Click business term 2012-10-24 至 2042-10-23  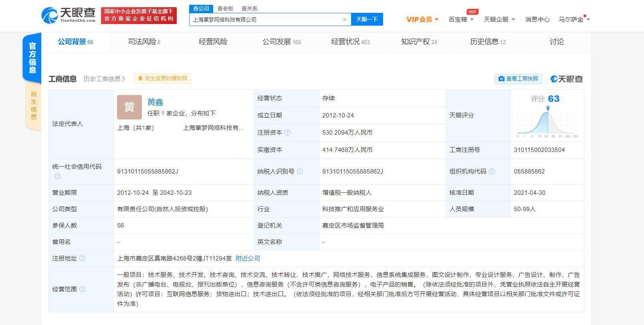click(154, 193)
